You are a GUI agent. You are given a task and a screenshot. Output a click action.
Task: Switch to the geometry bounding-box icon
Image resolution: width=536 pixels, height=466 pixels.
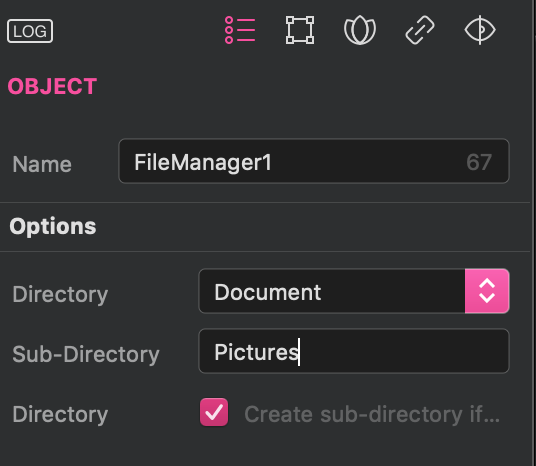point(300,30)
